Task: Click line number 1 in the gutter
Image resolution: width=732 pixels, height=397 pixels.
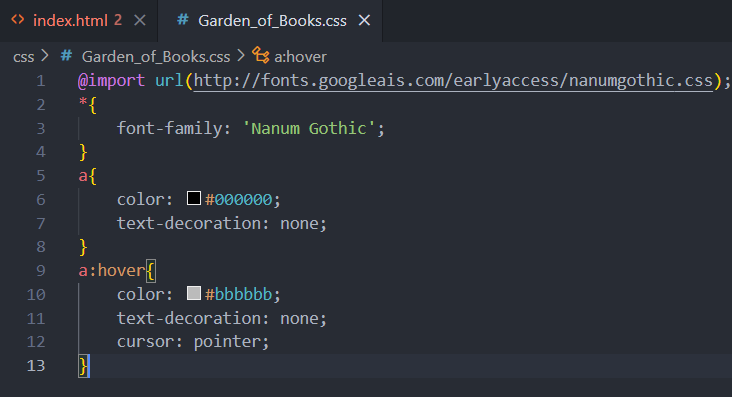Action: [x=41, y=81]
